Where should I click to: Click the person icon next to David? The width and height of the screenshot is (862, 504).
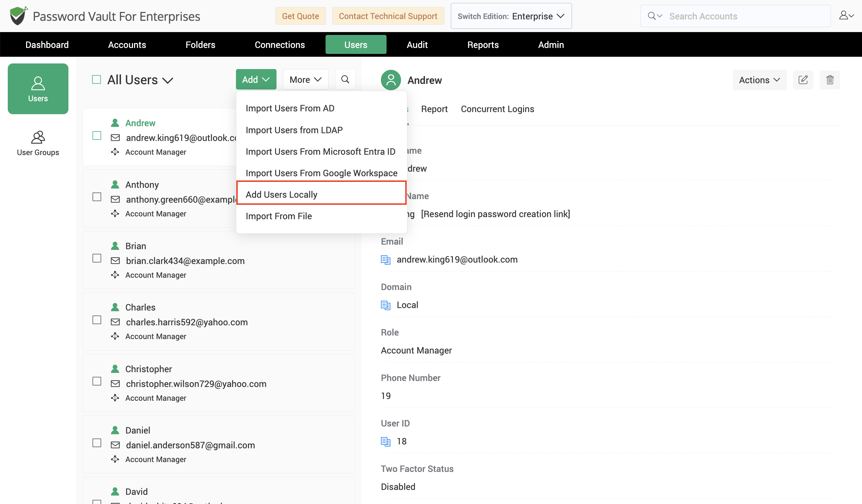(115, 491)
